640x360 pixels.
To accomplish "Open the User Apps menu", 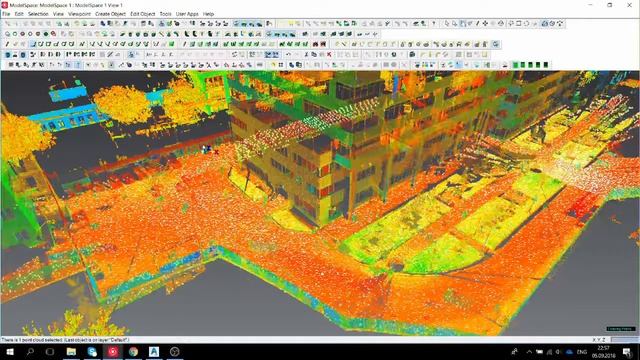I will tap(187, 14).
